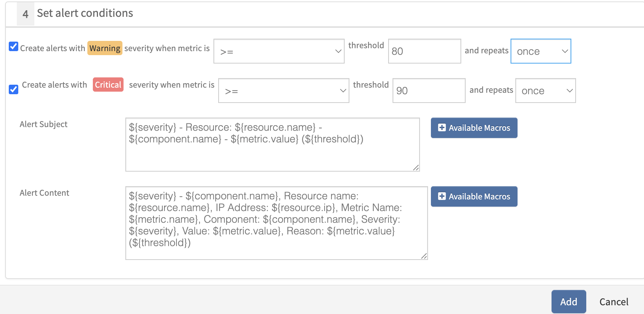Grab the Alert Content textarea resize handle

(424, 256)
